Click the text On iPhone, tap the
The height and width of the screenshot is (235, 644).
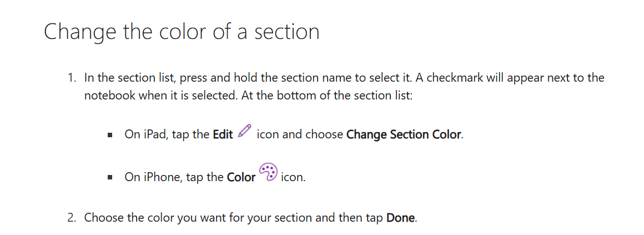coord(174,177)
